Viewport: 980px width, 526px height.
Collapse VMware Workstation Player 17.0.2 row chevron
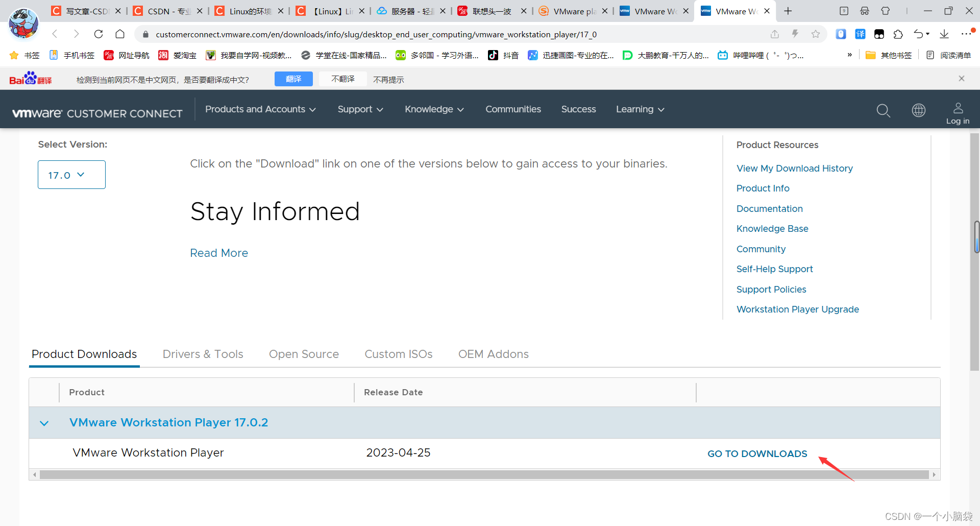(x=44, y=423)
